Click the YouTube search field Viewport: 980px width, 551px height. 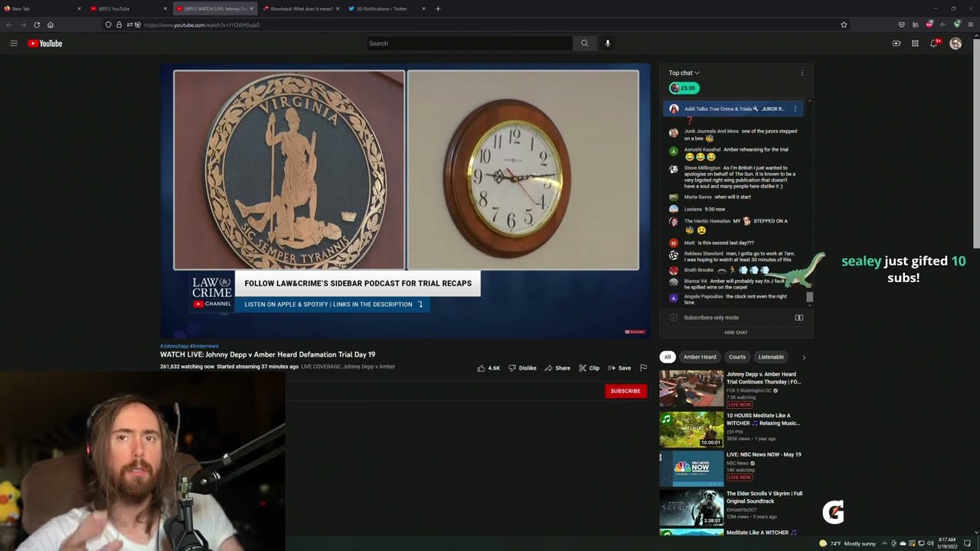pos(469,44)
